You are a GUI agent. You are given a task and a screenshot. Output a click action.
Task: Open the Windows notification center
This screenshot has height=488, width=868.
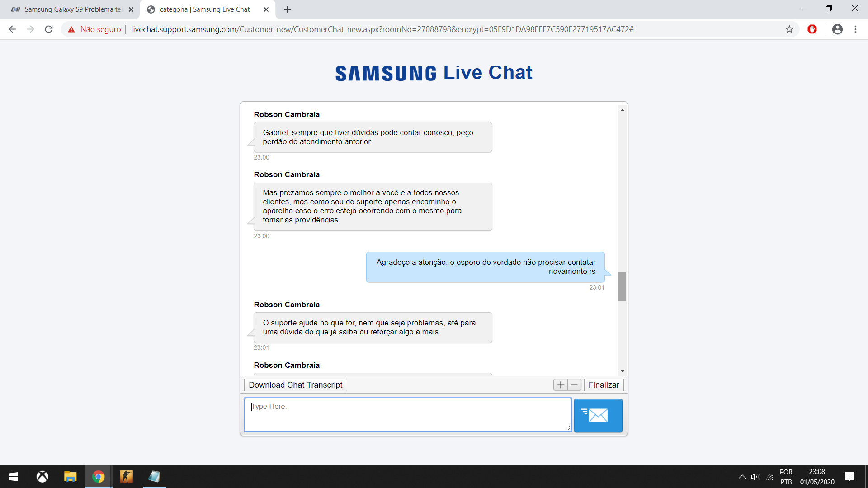pyautogui.click(x=849, y=477)
